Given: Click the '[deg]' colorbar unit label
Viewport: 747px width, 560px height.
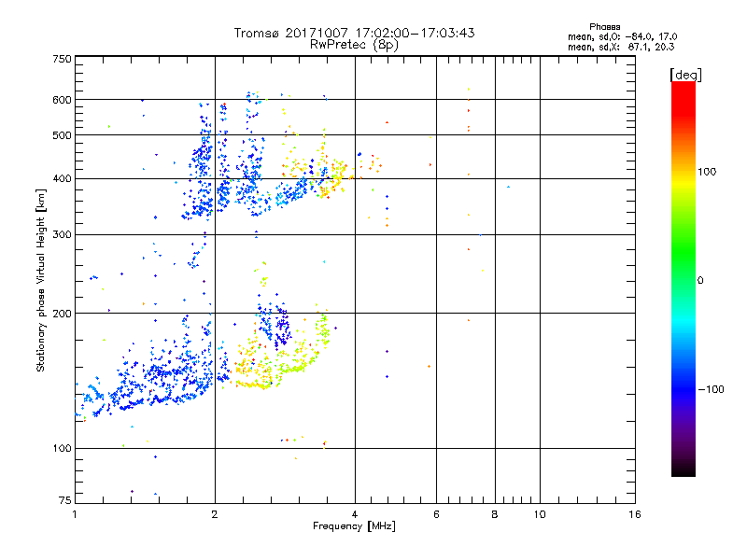Looking at the screenshot, I should (685, 75).
